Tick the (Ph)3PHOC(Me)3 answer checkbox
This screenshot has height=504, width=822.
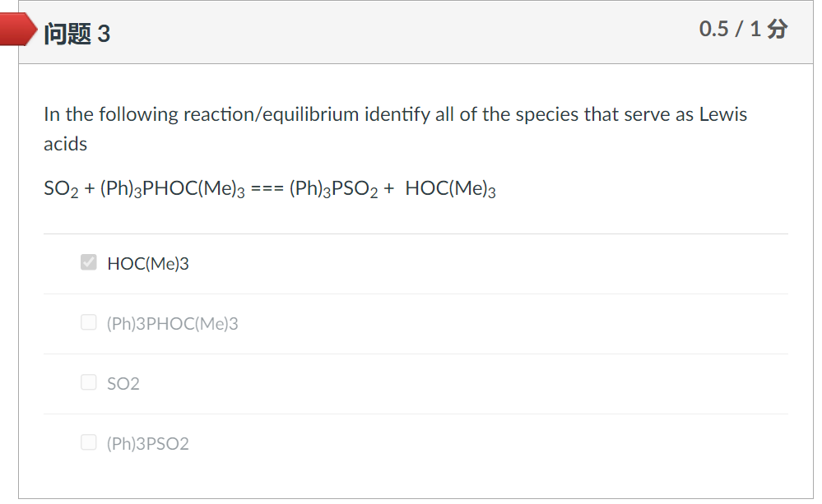(89, 323)
